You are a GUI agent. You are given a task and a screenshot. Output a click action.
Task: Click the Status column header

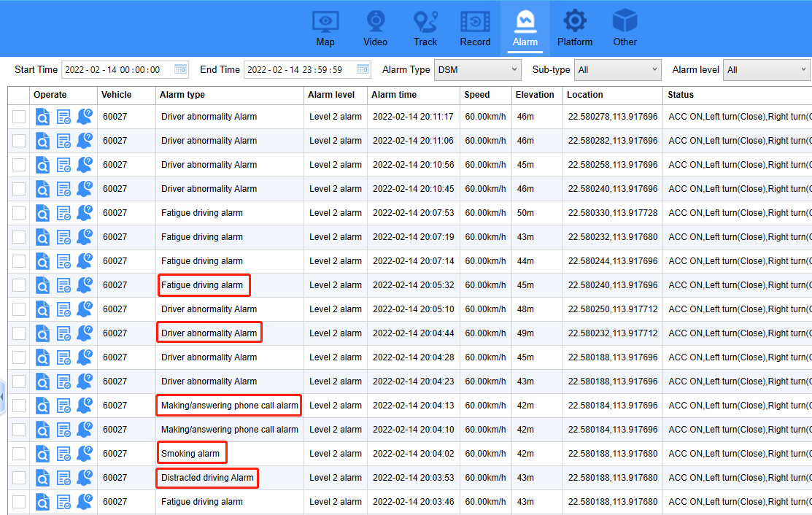click(738, 95)
